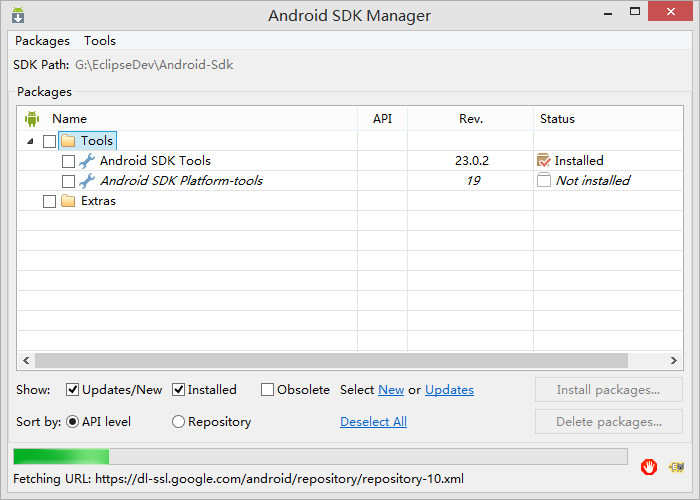Image resolution: width=700 pixels, height=500 pixels.
Task: Click the title bar download-arrow app icon
Action: tap(18, 15)
